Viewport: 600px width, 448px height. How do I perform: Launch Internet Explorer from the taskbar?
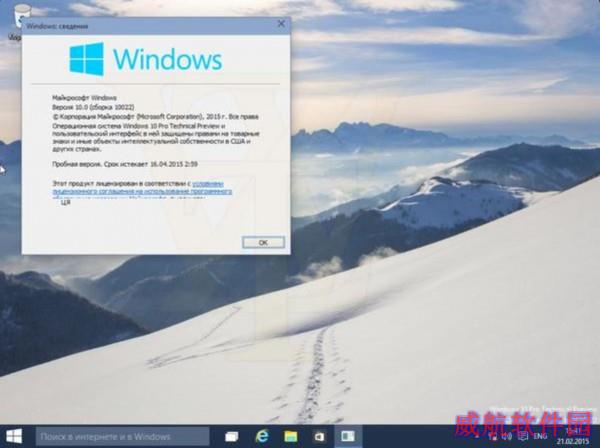point(262,437)
